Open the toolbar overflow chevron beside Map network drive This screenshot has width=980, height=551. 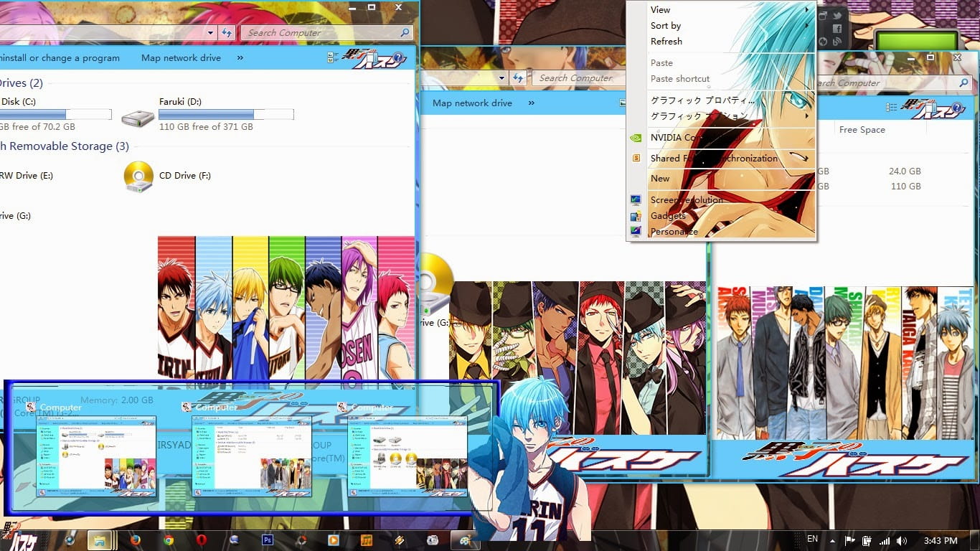point(240,58)
